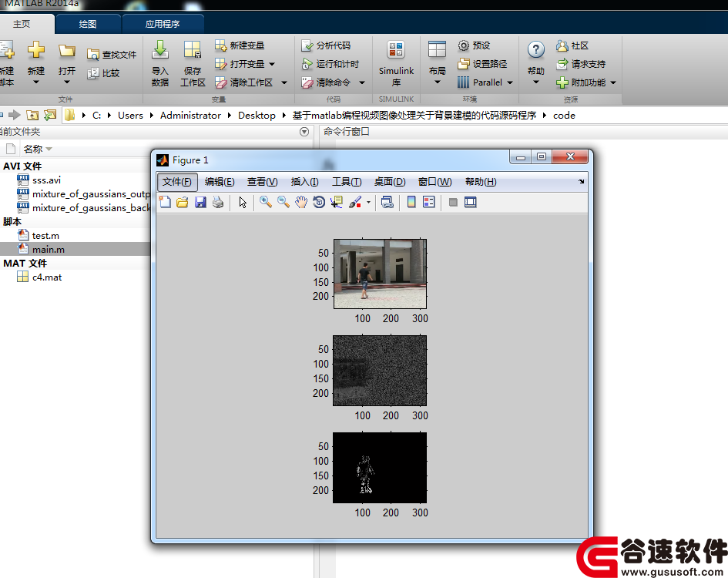Click Save Figure floppy icon
Image resolution: width=728 pixels, height=578 pixels.
(200, 202)
